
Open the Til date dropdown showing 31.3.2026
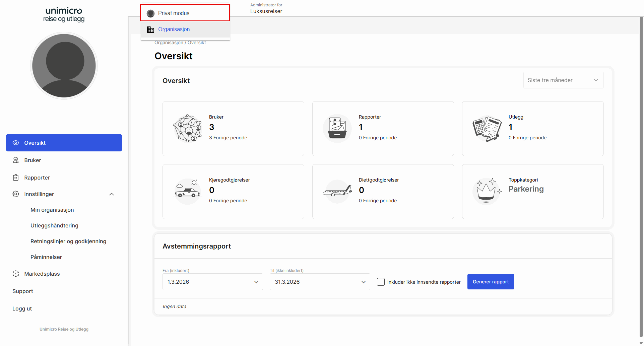click(x=320, y=282)
